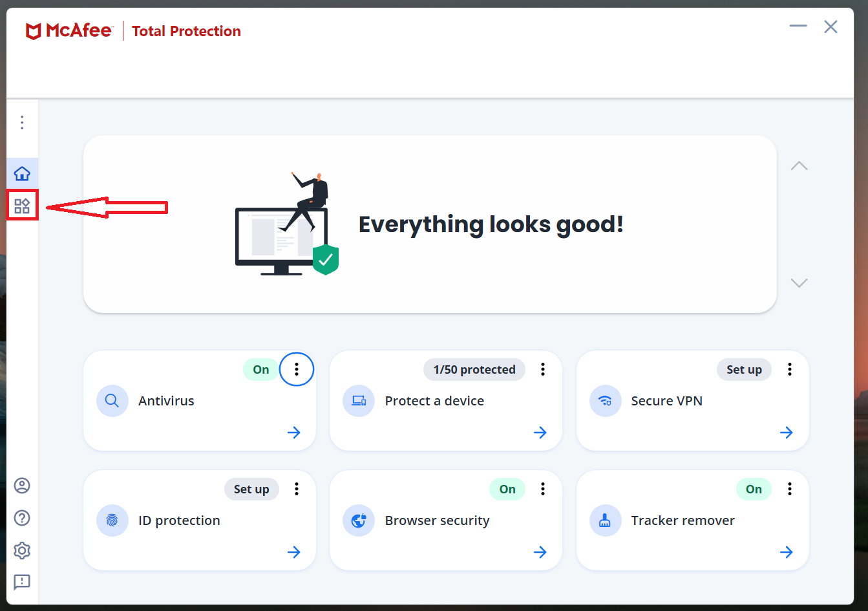The width and height of the screenshot is (868, 611).
Task: Open the ID protection card options menu
Action: point(297,489)
